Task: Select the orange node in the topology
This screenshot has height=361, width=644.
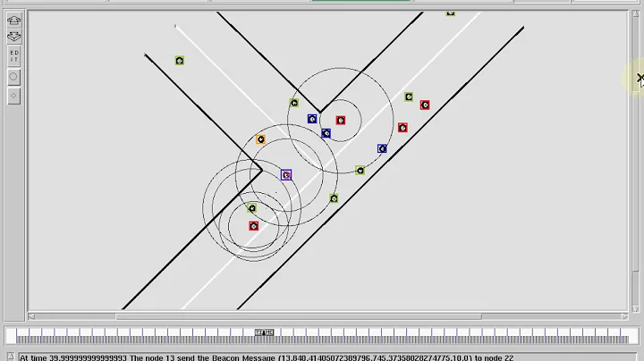Action: click(x=260, y=139)
